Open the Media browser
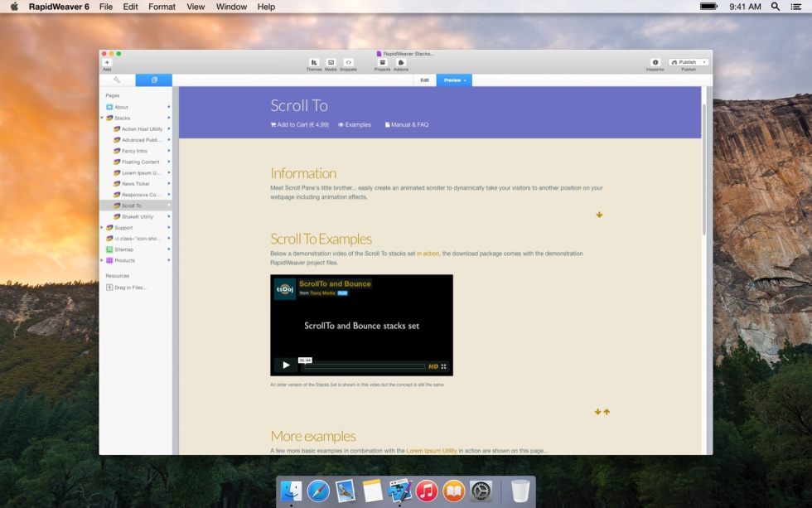 tap(331, 62)
